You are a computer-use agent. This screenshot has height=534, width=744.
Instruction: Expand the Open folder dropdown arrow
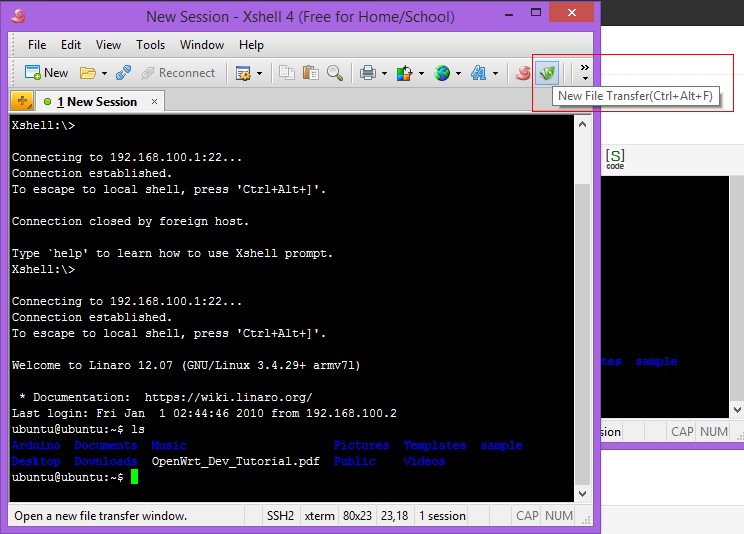pos(104,73)
